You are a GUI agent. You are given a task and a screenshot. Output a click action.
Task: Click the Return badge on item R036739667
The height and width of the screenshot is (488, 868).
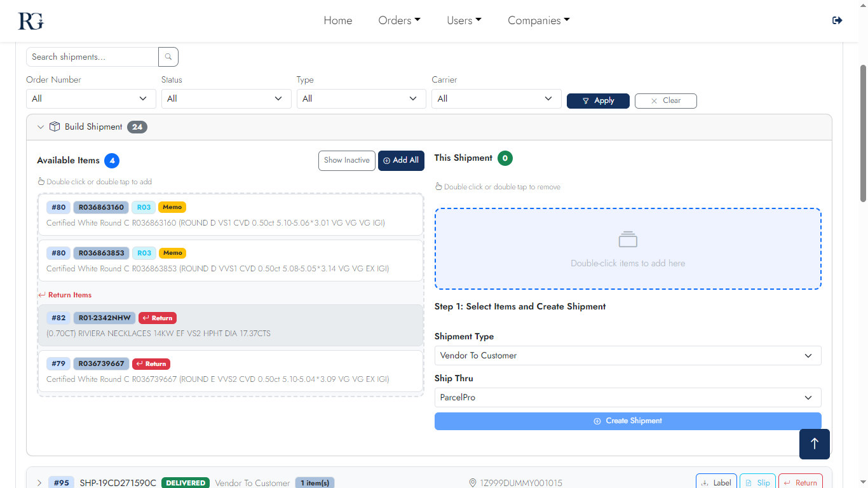tap(151, 363)
